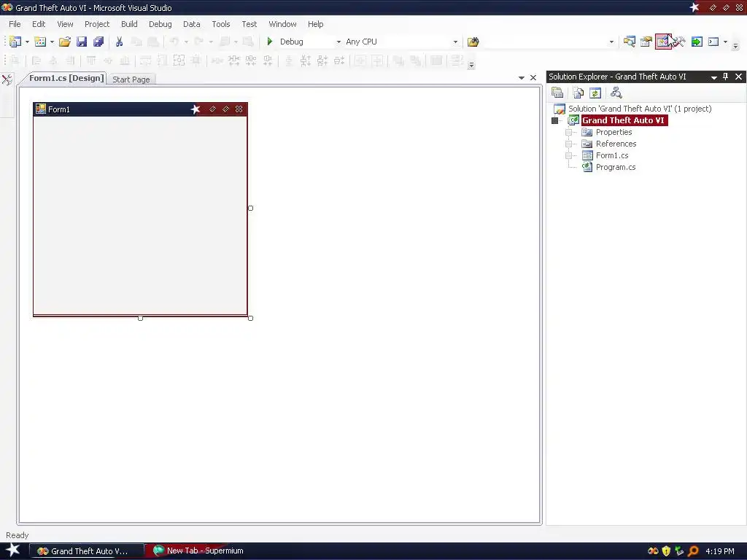
Task: Open the active documents list dropdown arrow
Action: click(521, 77)
